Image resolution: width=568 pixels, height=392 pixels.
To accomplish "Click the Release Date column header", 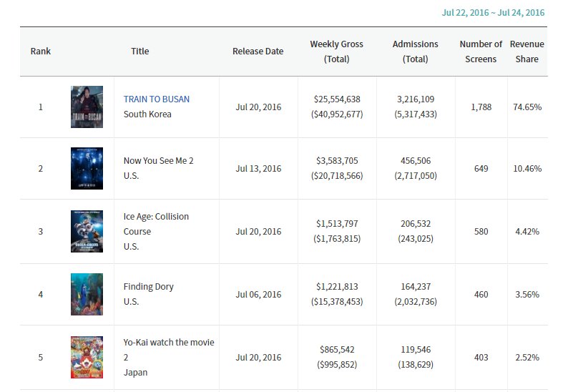I will [x=258, y=52].
